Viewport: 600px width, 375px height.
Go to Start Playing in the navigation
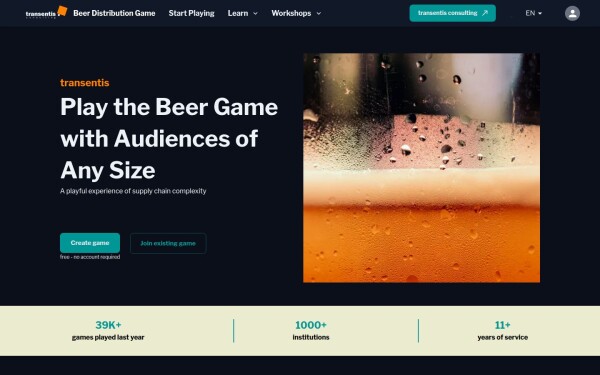pyautogui.click(x=191, y=13)
